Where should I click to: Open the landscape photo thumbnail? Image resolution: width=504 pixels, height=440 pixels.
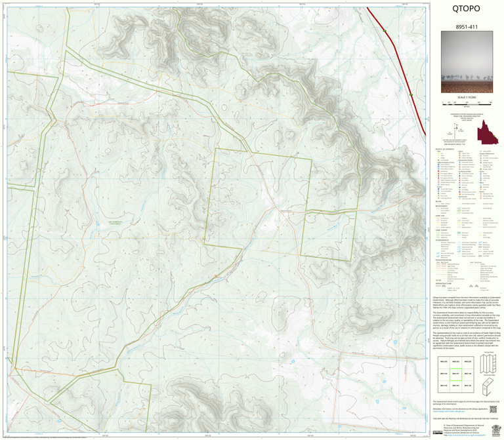pyautogui.click(x=467, y=62)
